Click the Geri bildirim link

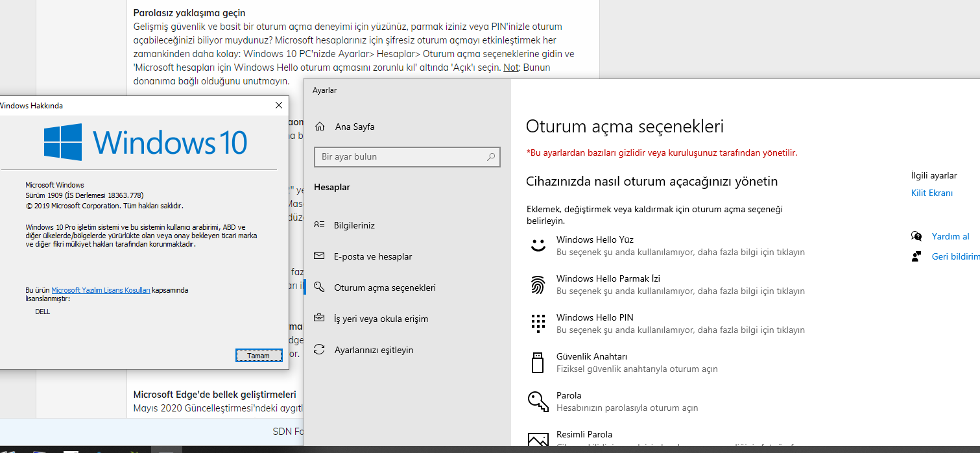955,256
